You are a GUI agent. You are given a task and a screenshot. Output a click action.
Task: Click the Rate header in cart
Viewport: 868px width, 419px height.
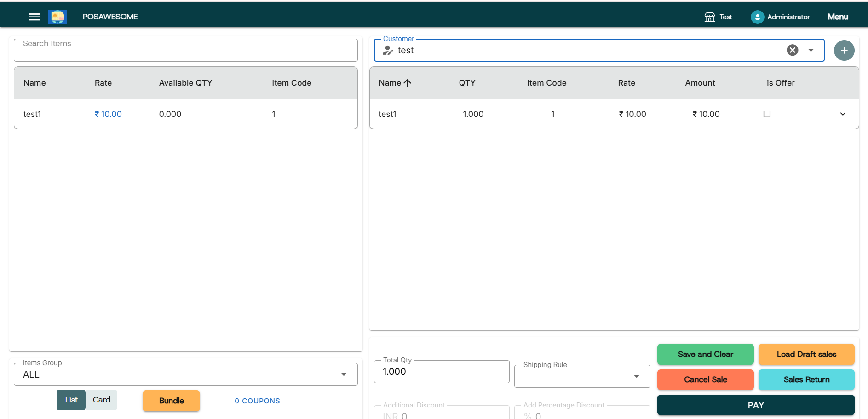point(627,83)
